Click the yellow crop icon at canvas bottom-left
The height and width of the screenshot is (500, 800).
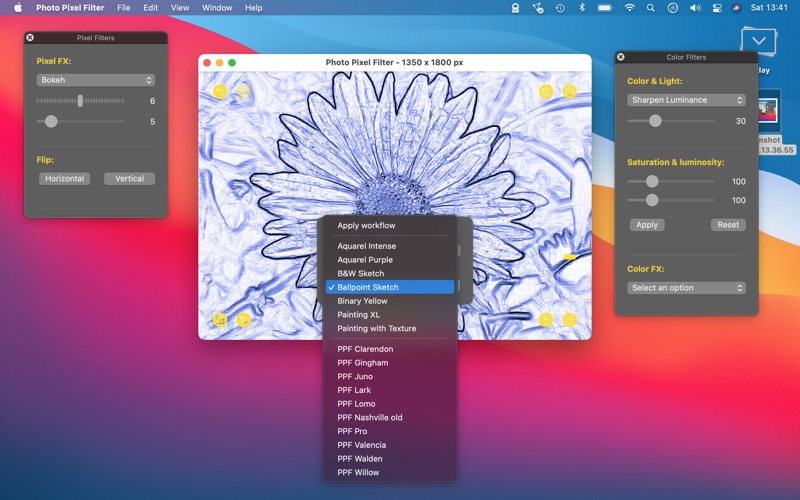click(x=244, y=320)
